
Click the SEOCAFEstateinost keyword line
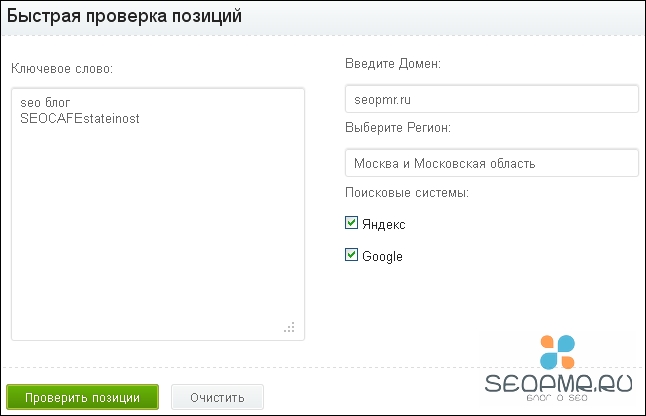[79, 118]
